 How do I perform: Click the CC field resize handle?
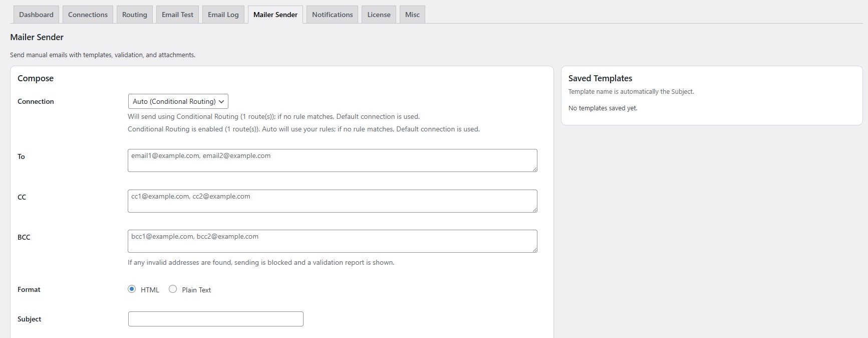pyautogui.click(x=534, y=210)
